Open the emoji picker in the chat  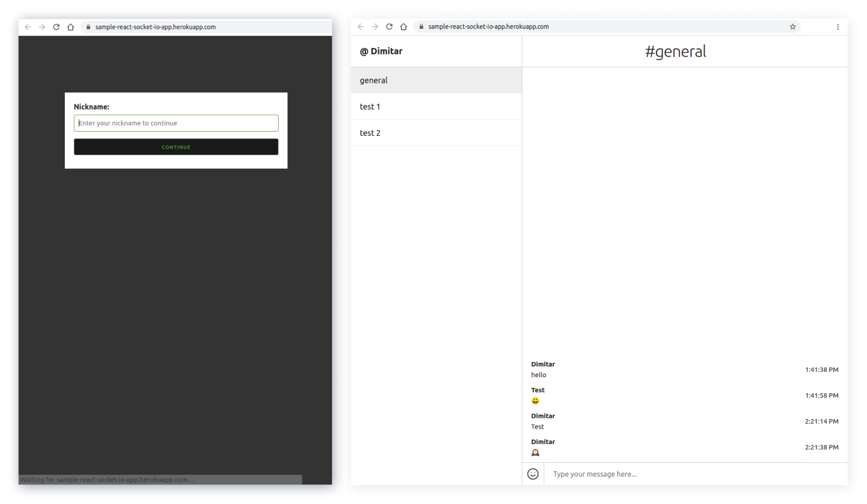click(x=533, y=474)
